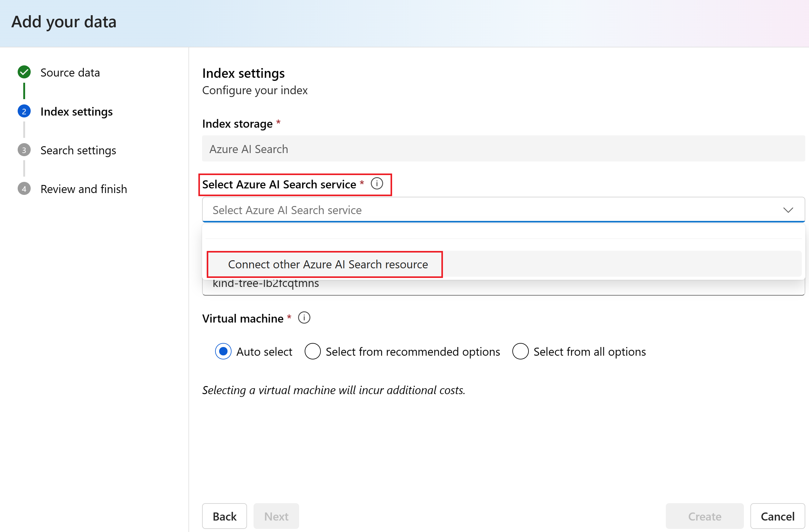809x532 pixels.
Task: Click the virtual machine additional costs note
Action: point(334,390)
